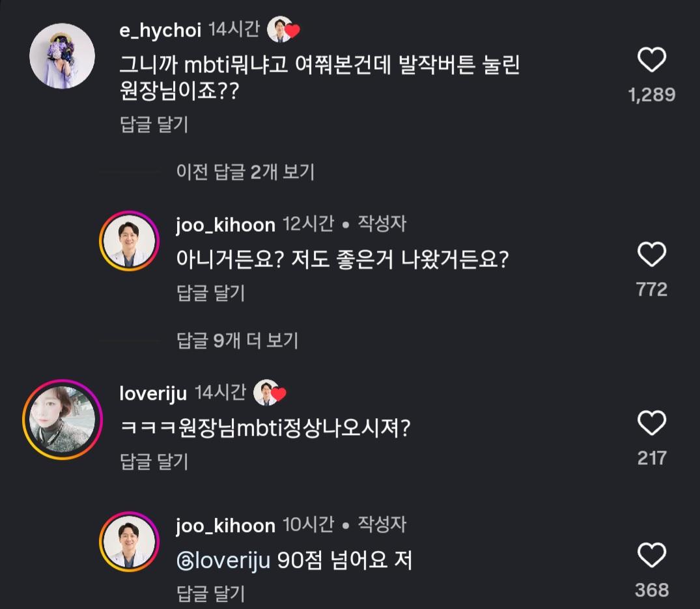Reply to loveriju's comment via 답글 달기
Screen dimensions: 700x609
[x=154, y=461]
